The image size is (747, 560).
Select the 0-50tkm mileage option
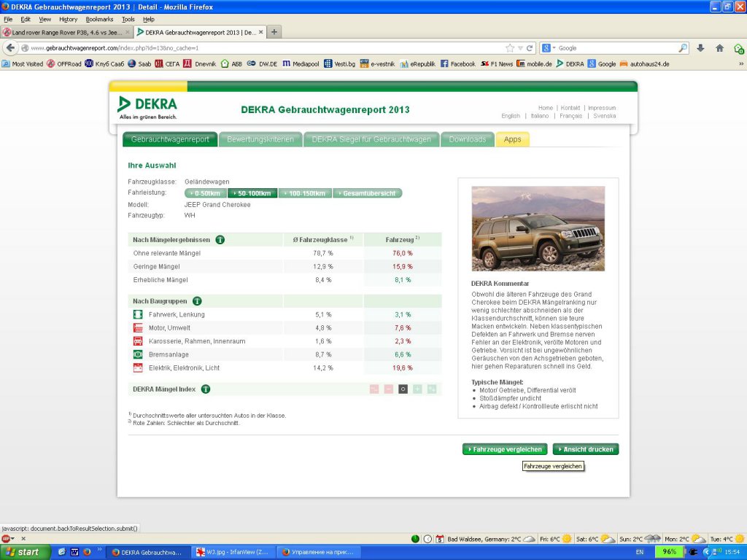(x=206, y=193)
